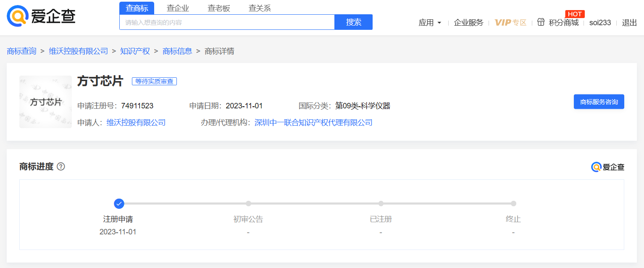
Task: Click the 终止 progress dot
Action: (513, 204)
